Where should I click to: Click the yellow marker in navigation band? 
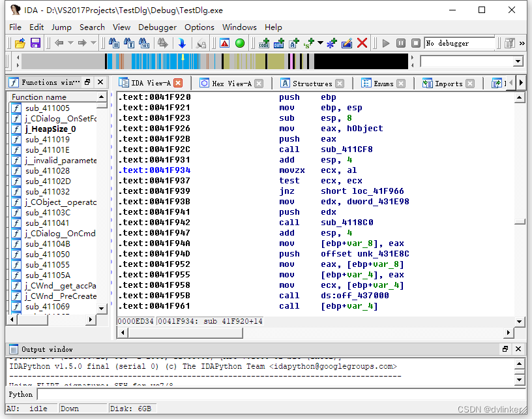point(183,57)
